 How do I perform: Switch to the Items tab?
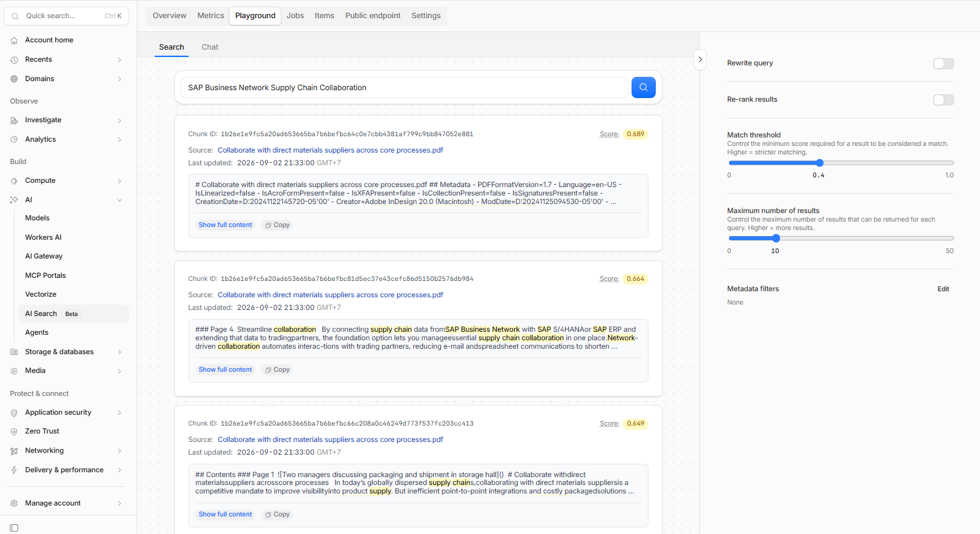point(324,16)
